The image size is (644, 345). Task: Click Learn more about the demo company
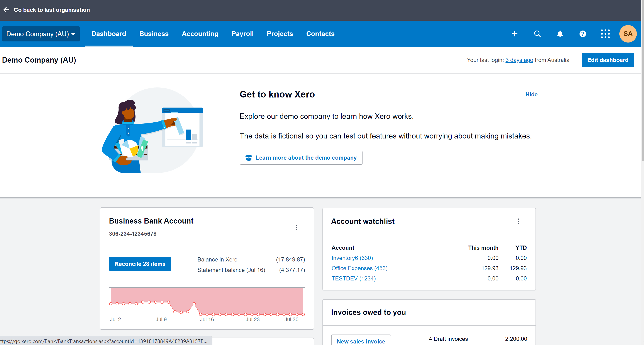(301, 158)
